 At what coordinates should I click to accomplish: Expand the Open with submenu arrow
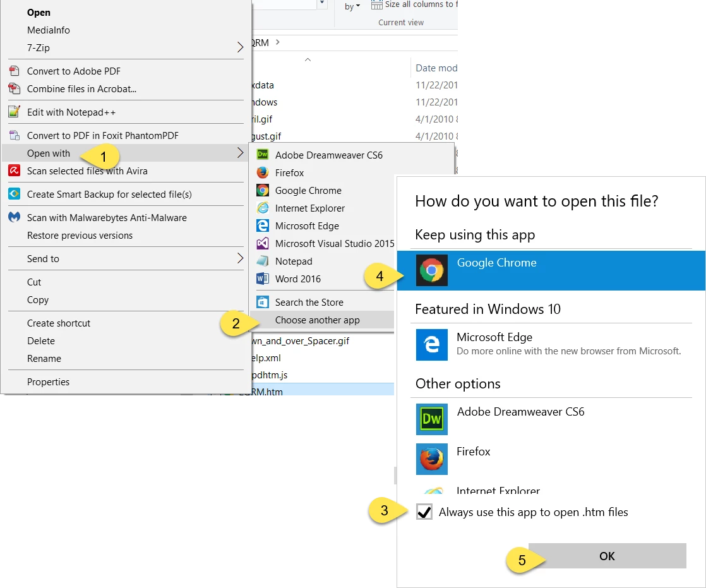point(240,153)
